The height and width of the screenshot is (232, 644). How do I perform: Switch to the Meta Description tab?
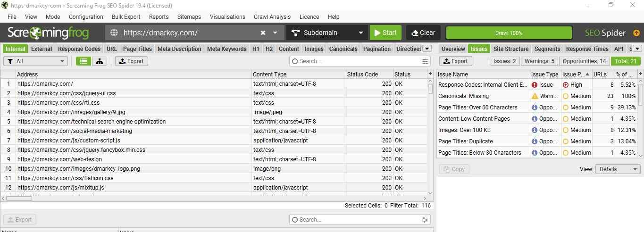click(x=179, y=49)
